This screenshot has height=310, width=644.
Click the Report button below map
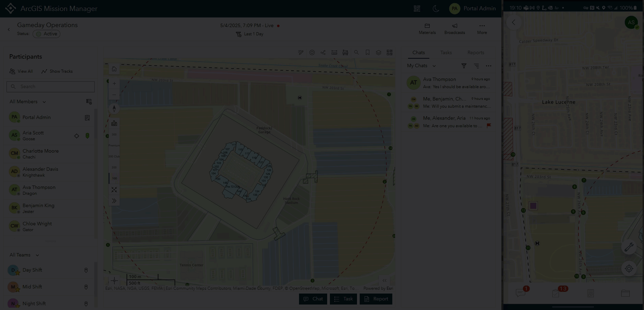tap(376, 299)
